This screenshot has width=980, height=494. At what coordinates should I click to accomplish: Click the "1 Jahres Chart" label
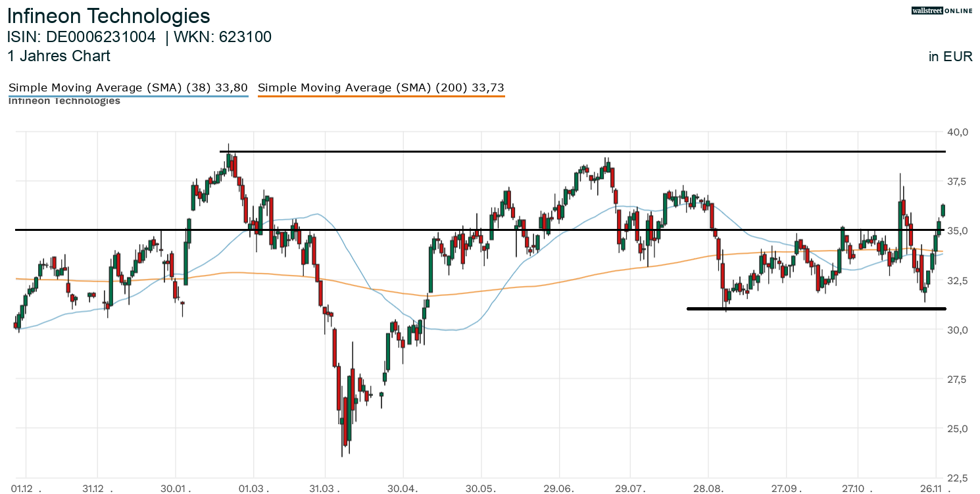tap(59, 56)
